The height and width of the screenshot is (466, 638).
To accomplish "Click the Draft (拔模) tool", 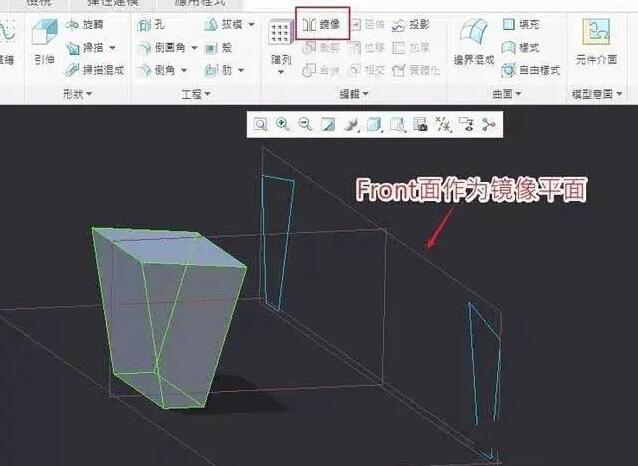I will [223, 25].
